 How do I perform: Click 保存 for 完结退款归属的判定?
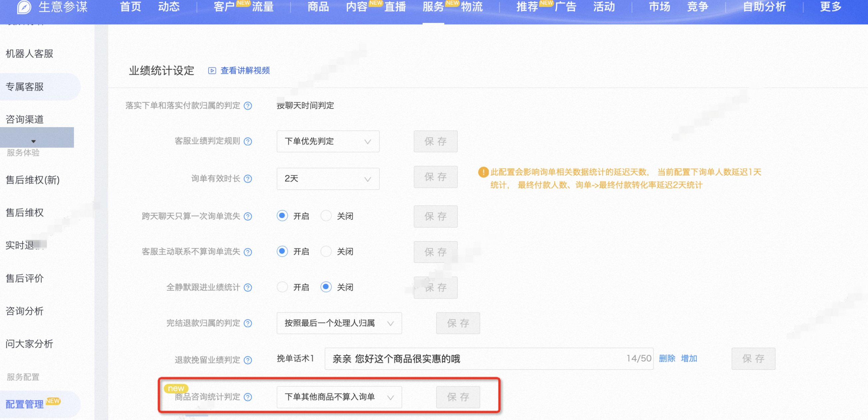458,323
